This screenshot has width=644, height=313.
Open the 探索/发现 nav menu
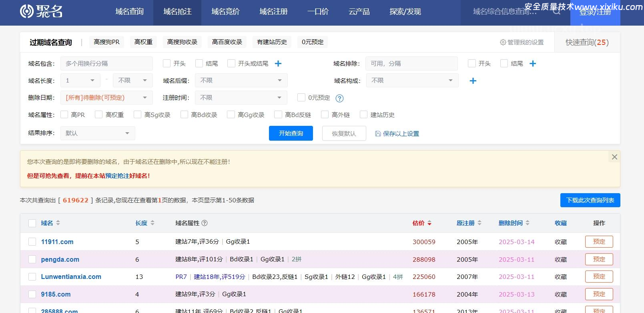click(x=405, y=12)
